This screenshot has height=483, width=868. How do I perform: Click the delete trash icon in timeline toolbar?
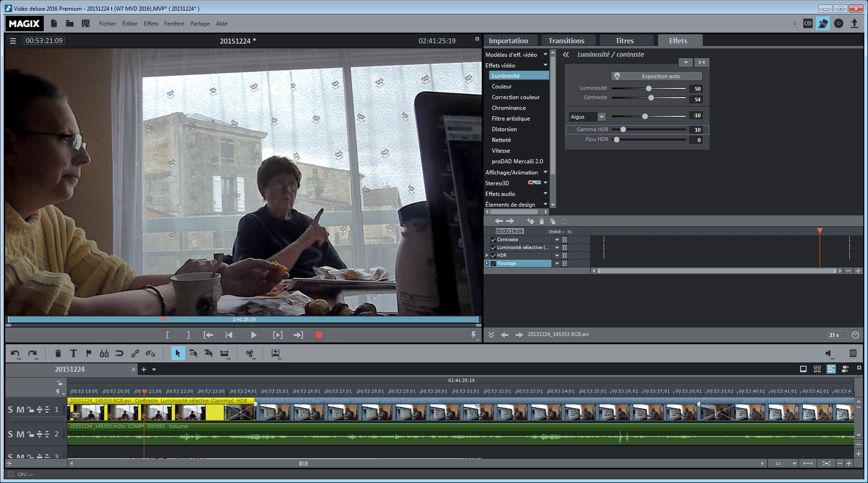(58, 354)
